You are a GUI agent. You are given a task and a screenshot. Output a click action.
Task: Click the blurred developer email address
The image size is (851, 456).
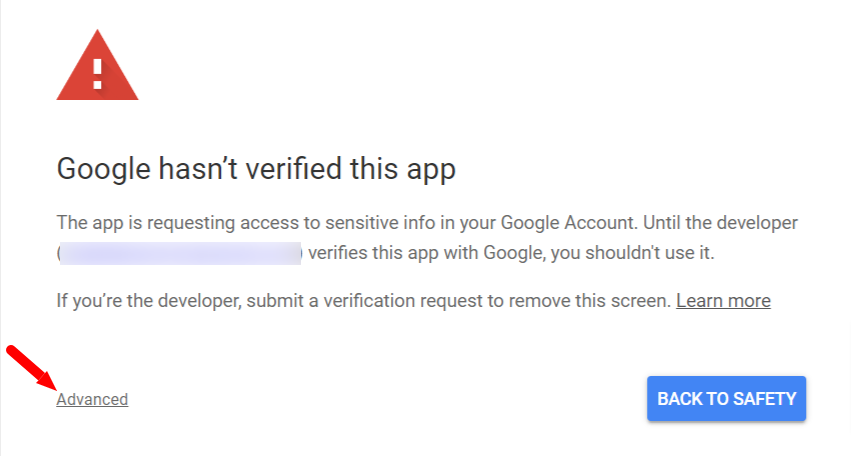pyautogui.click(x=180, y=254)
